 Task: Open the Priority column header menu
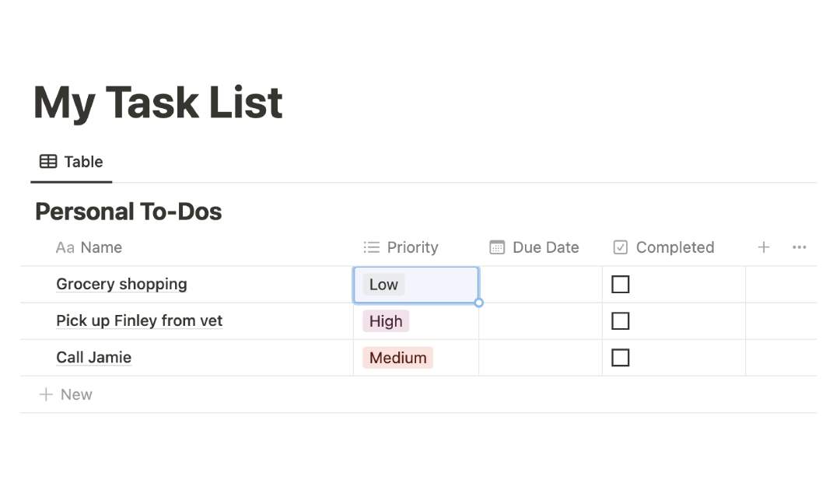pos(412,247)
